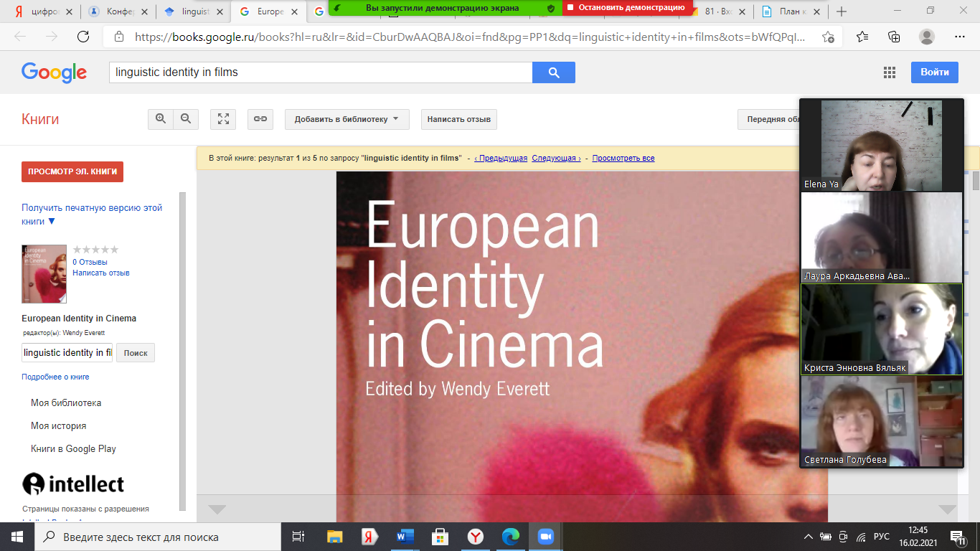This screenshot has width=980, height=551.
Task: Click the zoom in magnifier icon
Action: point(161,119)
